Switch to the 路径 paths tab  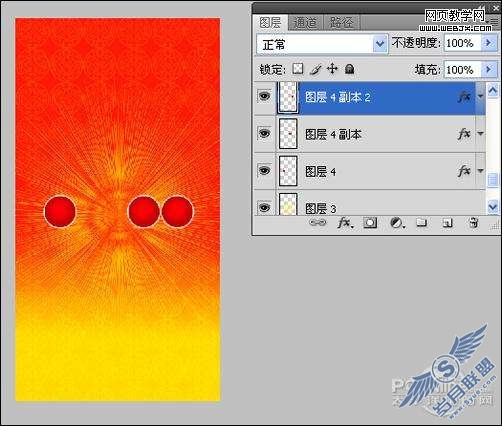click(x=341, y=23)
